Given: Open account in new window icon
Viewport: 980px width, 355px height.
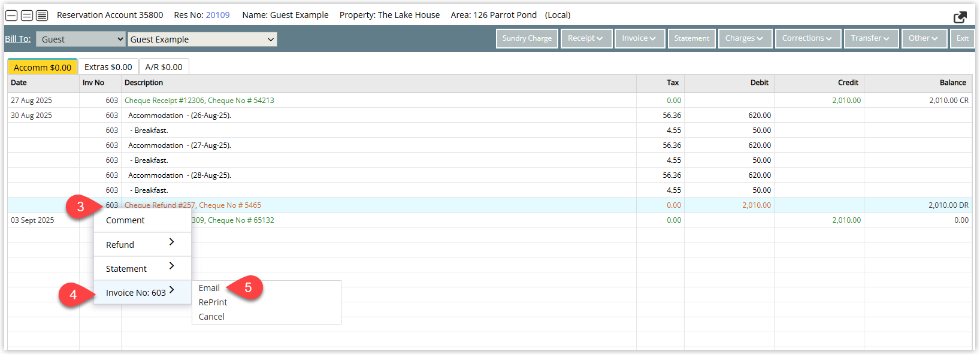Looking at the screenshot, I should tap(960, 17).
